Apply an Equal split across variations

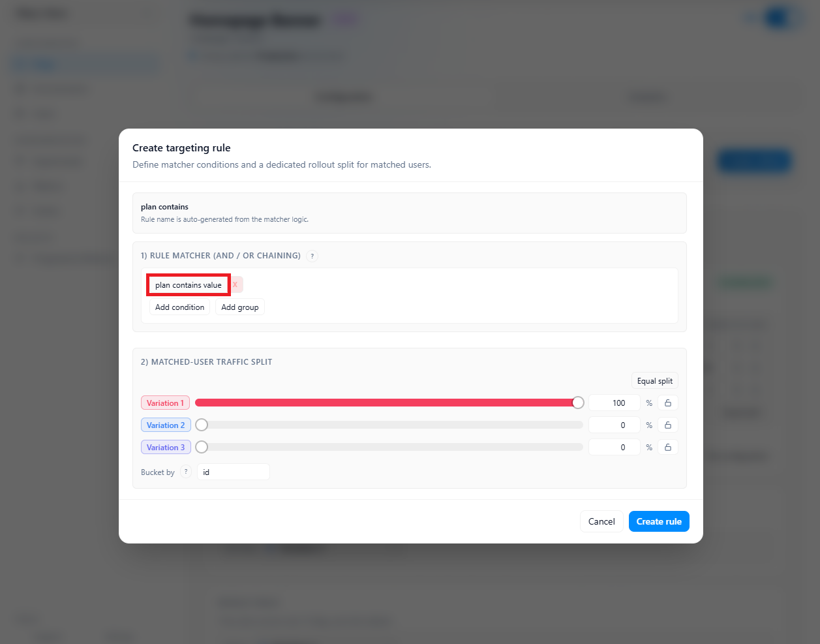(x=654, y=380)
